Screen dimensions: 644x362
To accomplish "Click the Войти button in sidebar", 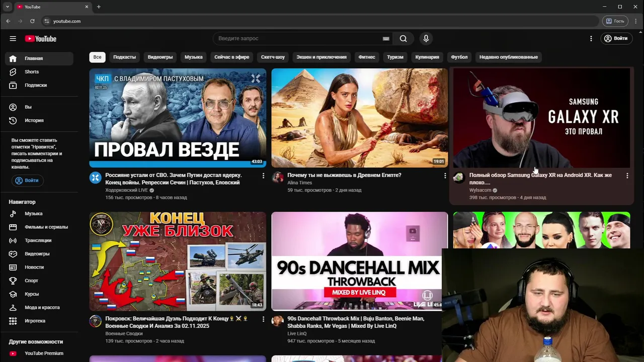I will [x=27, y=180].
